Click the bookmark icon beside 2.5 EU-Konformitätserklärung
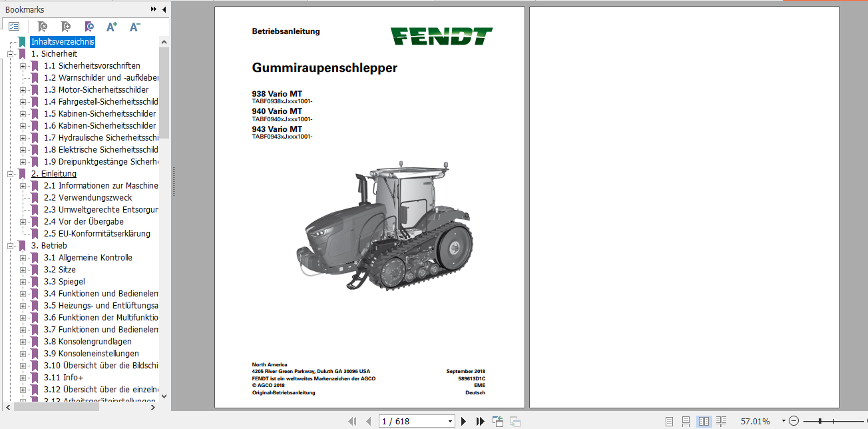The width and height of the screenshot is (868, 429). [35, 234]
